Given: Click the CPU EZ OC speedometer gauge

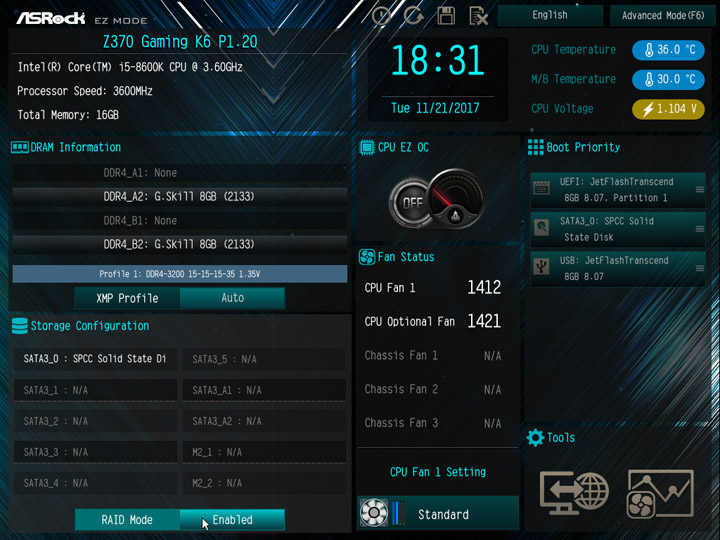Looking at the screenshot, I should [x=456, y=198].
